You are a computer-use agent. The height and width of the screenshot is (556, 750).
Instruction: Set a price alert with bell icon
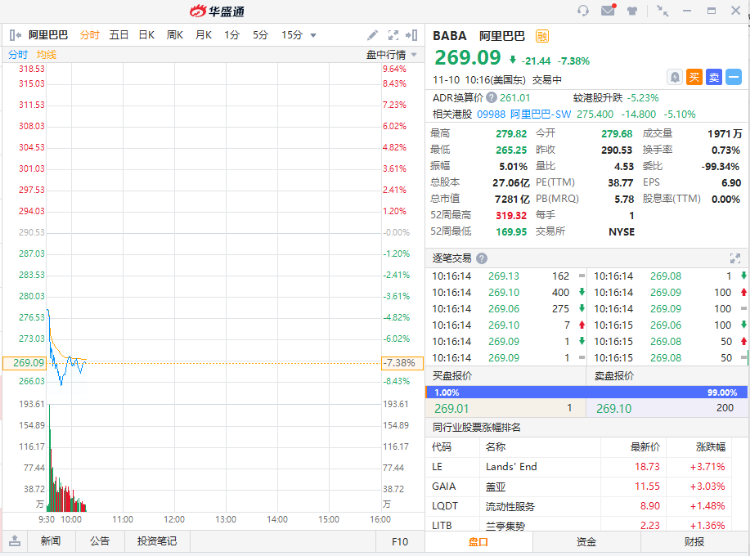pyautogui.click(x=675, y=77)
